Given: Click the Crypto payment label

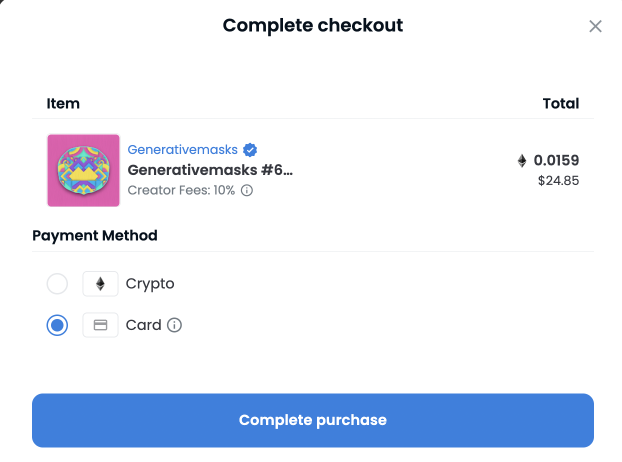Looking at the screenshot, I should [150, 284].
